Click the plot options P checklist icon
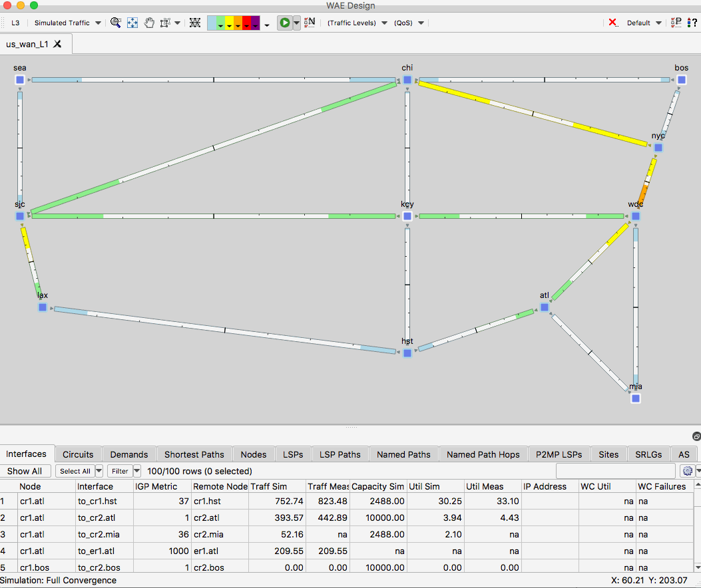This screenshot has height=588, width=701. (676, 23)
